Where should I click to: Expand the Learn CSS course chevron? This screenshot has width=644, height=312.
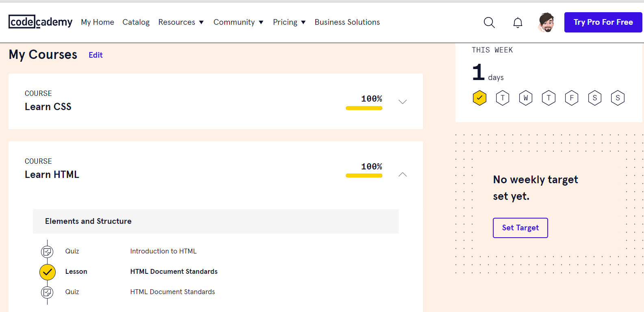point(403,102)
